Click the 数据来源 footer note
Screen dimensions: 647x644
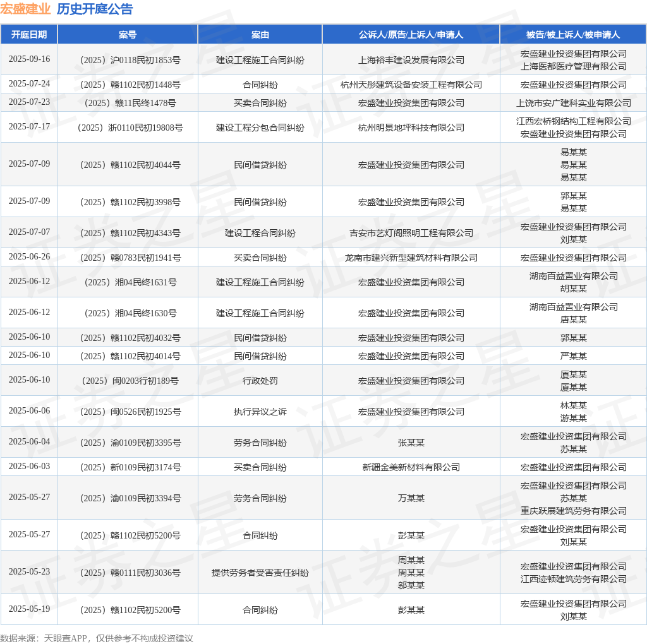[97, 639]
